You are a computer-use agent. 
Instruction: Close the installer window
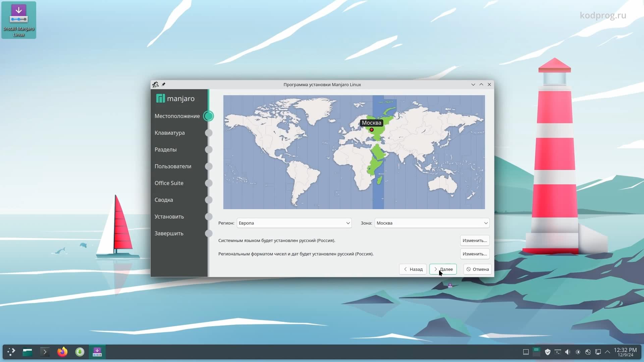[x=489, y=85]
